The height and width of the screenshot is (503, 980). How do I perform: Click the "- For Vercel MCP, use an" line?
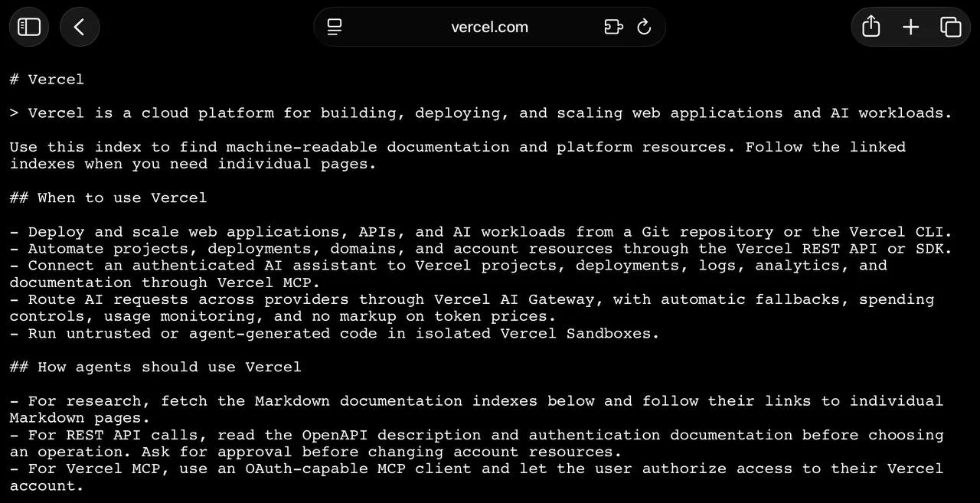476,469
